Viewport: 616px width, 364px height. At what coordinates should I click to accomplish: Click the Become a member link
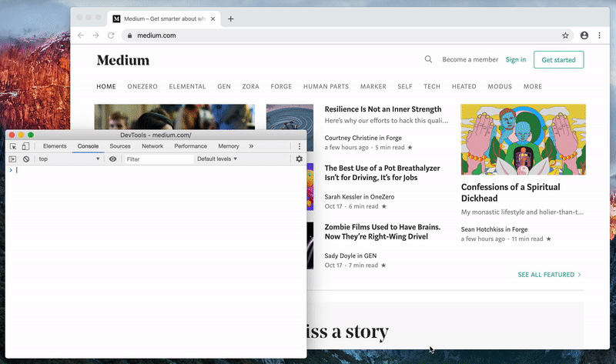470,59
